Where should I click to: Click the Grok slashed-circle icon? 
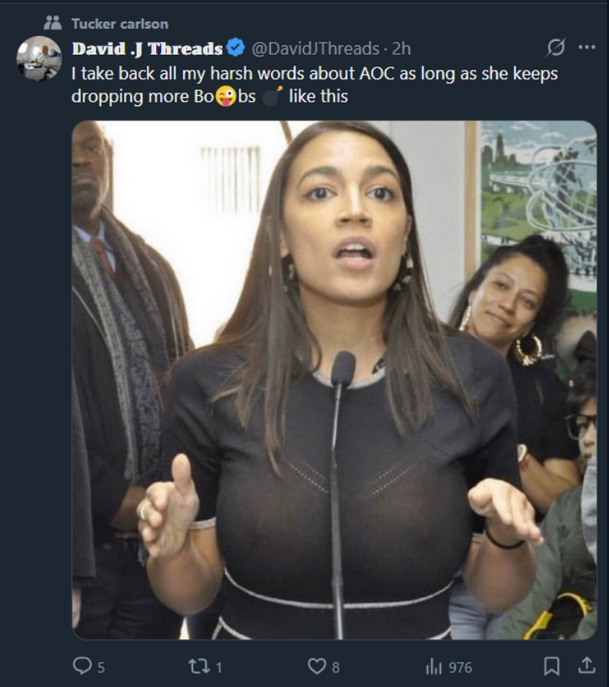pos(556,48)
